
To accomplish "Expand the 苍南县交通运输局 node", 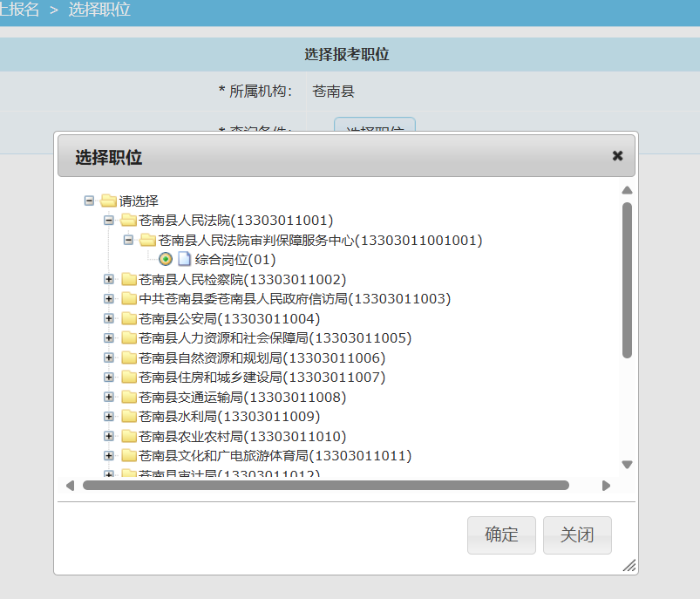I will (109, 398).
